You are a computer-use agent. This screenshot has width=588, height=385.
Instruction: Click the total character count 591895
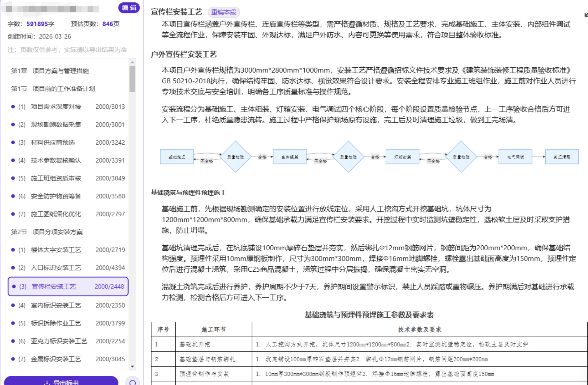pyautogui.click(x=37, y=24)
